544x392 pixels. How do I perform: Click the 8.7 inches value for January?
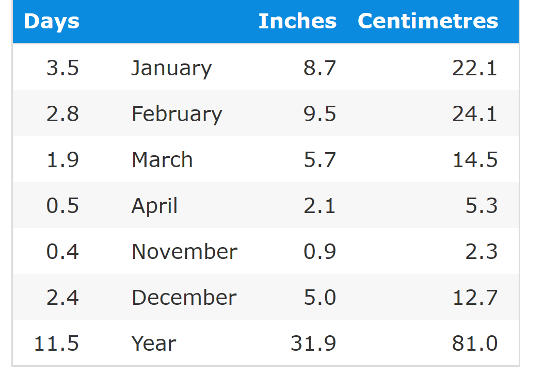[319, 68]
